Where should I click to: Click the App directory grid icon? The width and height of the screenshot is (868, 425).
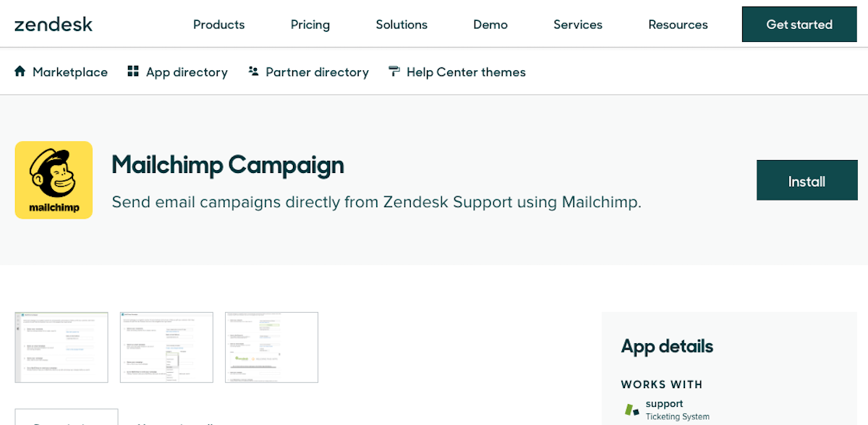click(x=133, y=71)
